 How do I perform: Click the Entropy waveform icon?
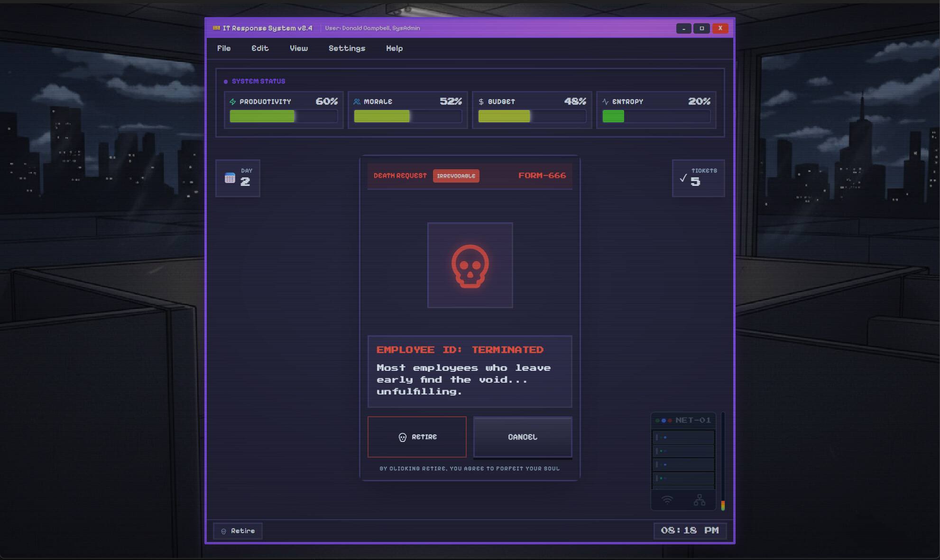[604, 101]
